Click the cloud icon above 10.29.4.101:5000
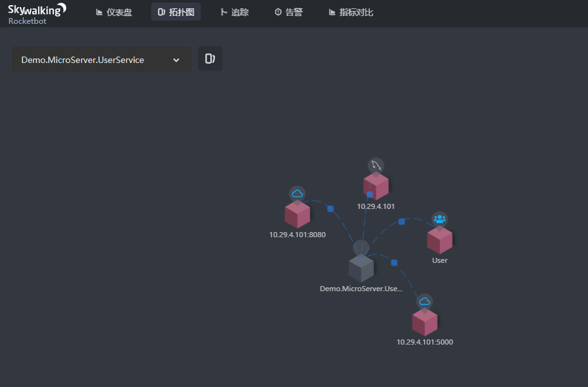The height and width of the screenshot is (387, 588). point(425,300)
